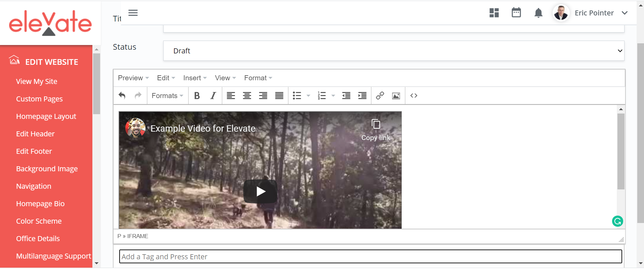Screen dimensions: 644x269
Task: Insert an image into editor
Action: pos(396,96)
